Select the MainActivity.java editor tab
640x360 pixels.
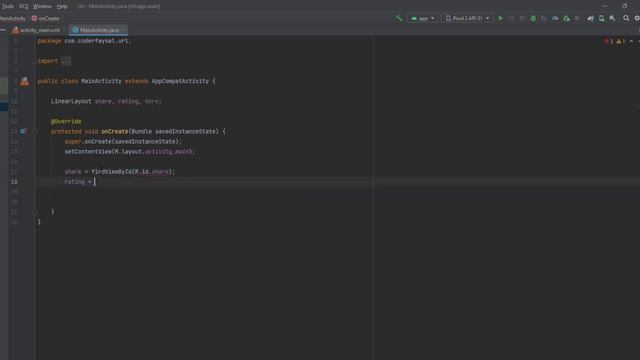tap(99, 30)
